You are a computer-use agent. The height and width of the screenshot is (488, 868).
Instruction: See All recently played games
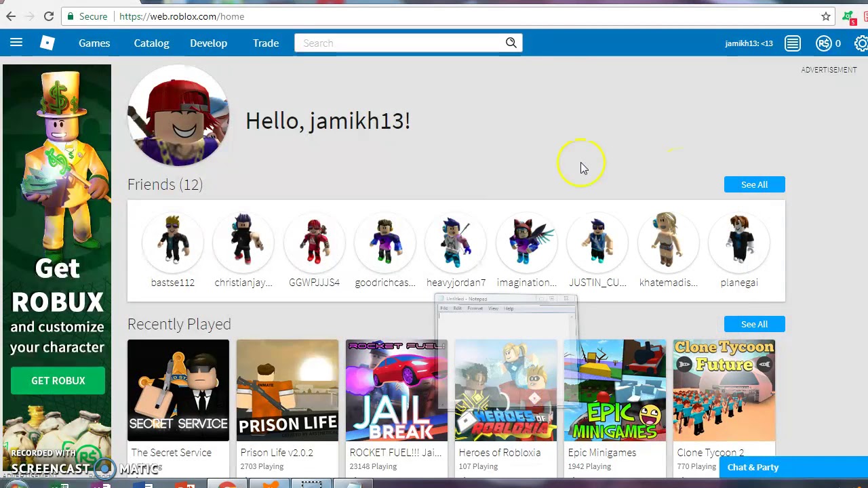(x=754, y=324)
